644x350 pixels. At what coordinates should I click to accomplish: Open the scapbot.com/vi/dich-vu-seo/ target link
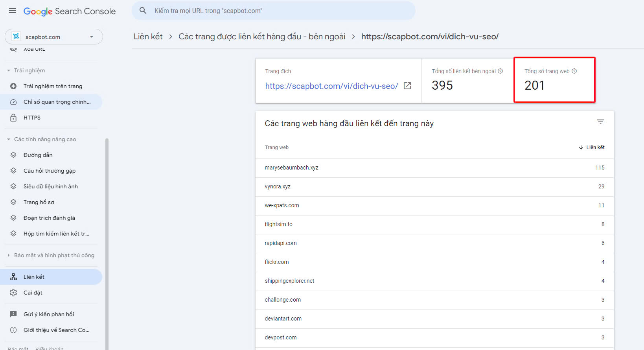331,86
